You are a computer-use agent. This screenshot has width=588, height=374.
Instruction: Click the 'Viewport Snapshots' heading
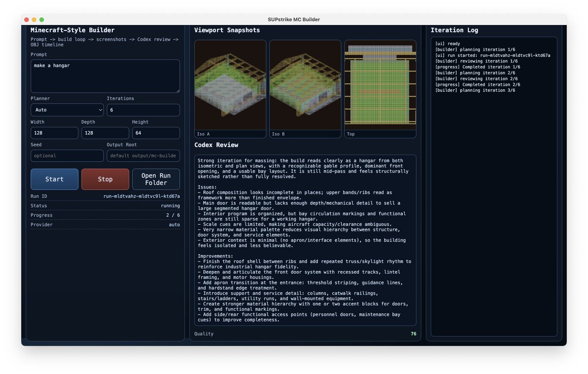click(x=227, y=30)
